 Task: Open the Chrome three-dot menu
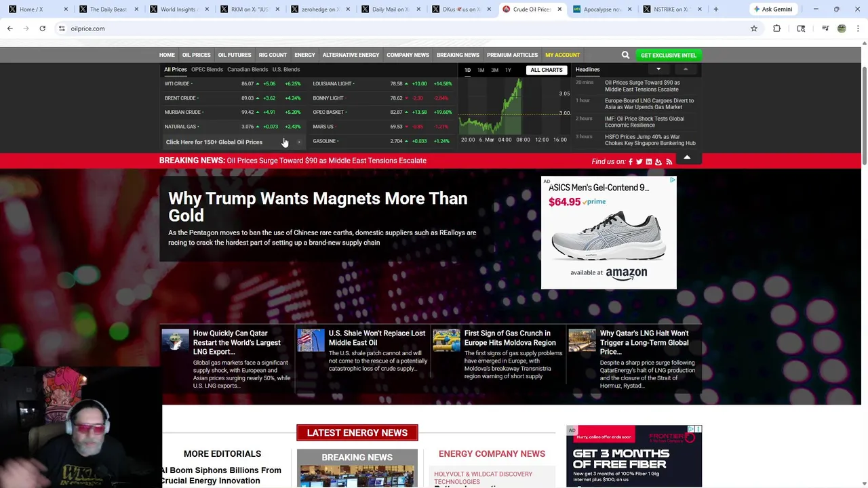point(858,28)
